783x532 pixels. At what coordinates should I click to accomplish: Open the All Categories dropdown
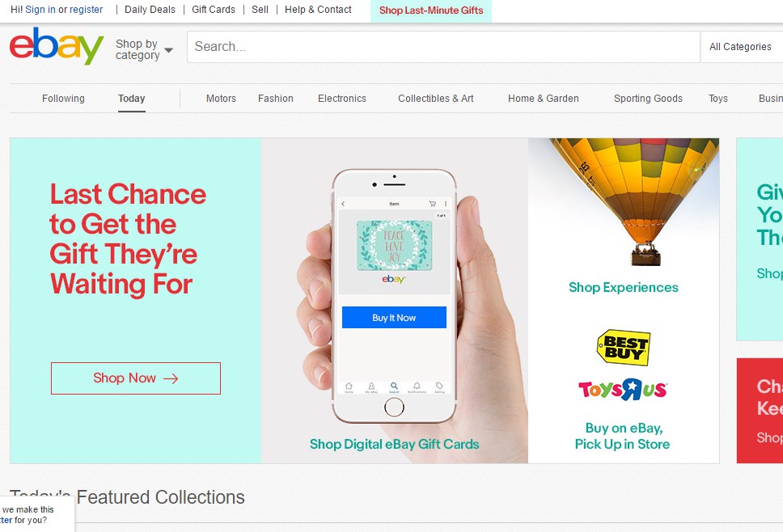(x=742, y=47)
